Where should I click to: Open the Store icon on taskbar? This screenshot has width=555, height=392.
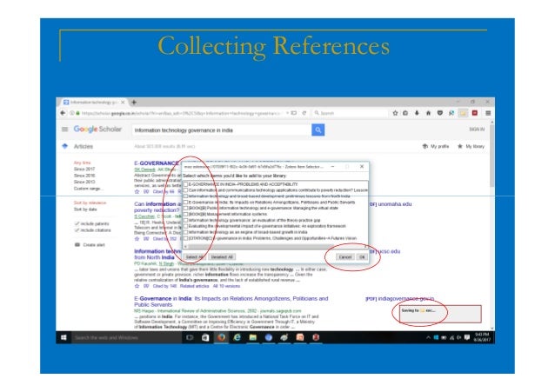(x=205, y=337)
